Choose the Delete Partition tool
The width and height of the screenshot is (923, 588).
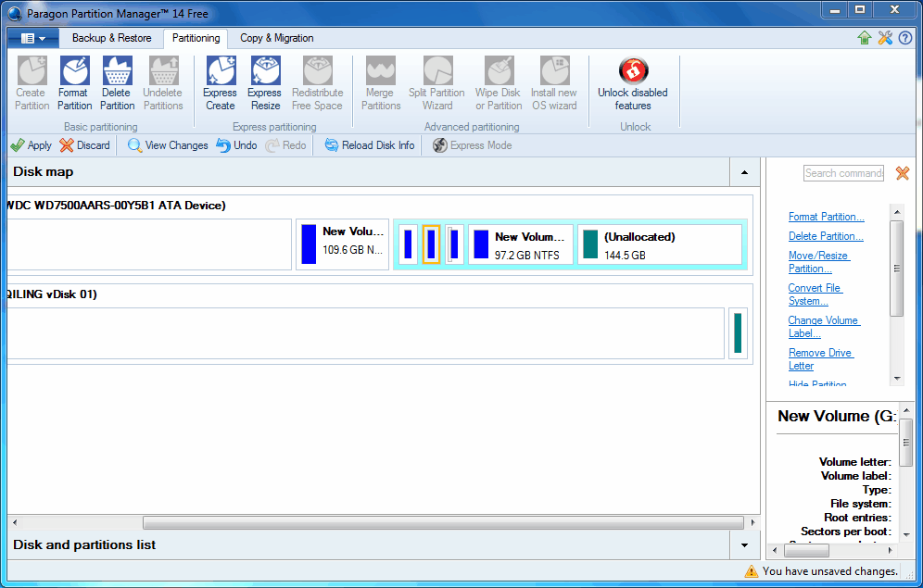[117, 83]
